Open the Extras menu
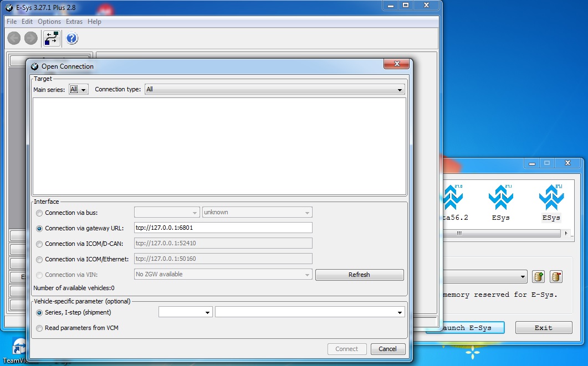Image resolution: width=588 pixels, height=366 pixels. 74,22
